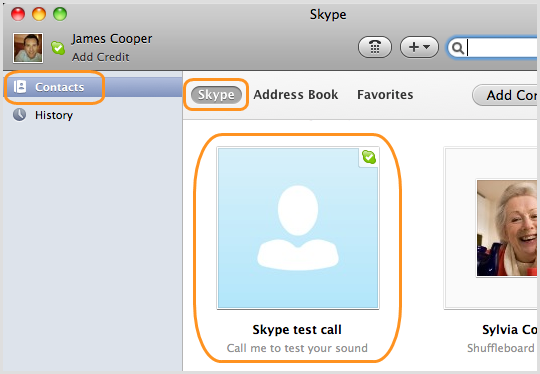This screenshot has height=374, width=540.
Task: Select Contacts in the sidebar
Action: (93, 87)
